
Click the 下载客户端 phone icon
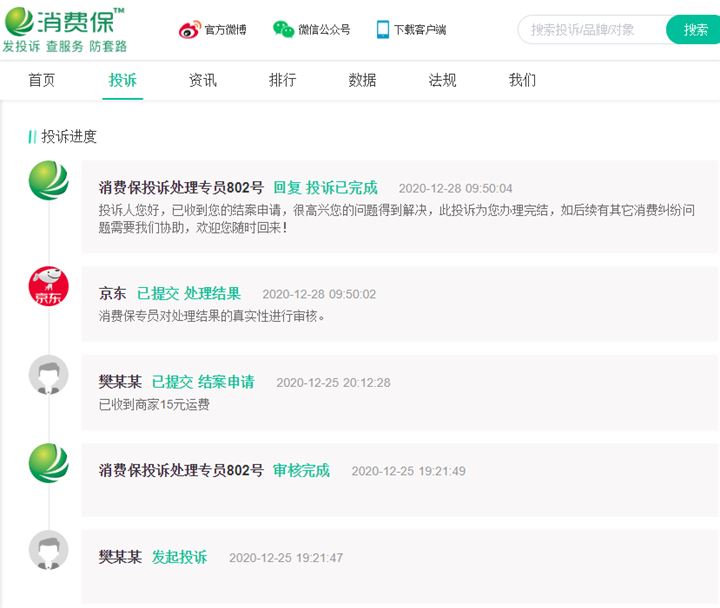382,29
